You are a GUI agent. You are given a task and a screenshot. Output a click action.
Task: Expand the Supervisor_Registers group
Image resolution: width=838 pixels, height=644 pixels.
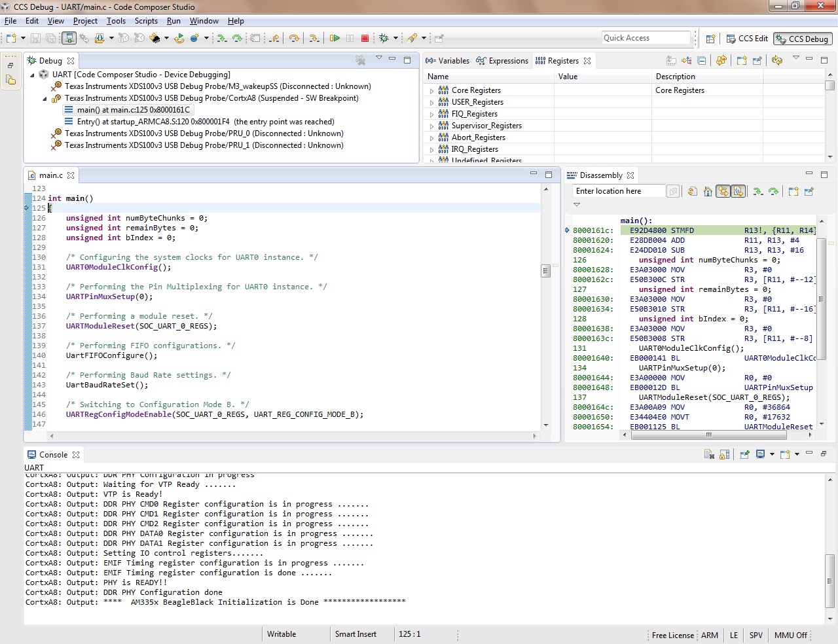(431, 126)
